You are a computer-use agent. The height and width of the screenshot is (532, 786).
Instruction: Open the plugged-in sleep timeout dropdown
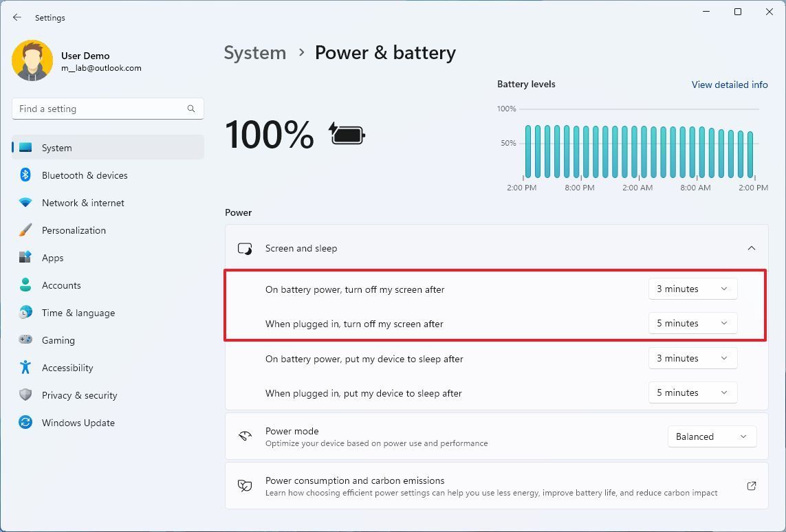(692, 392)
